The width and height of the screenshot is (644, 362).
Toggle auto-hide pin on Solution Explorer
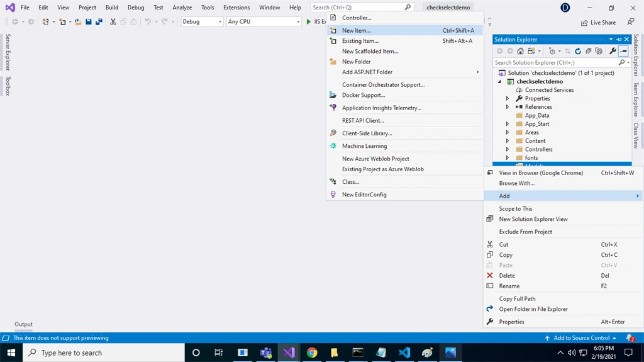[619, 40]
